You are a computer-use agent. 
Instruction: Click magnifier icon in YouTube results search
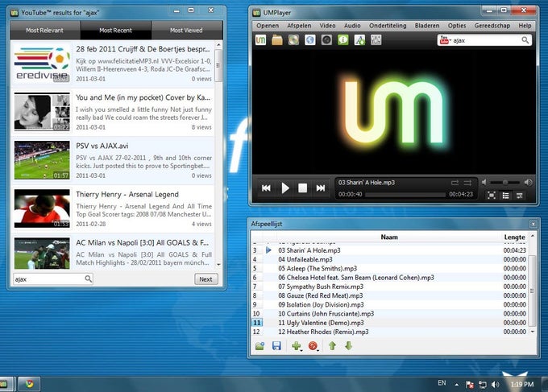click(x=89, y=279)
